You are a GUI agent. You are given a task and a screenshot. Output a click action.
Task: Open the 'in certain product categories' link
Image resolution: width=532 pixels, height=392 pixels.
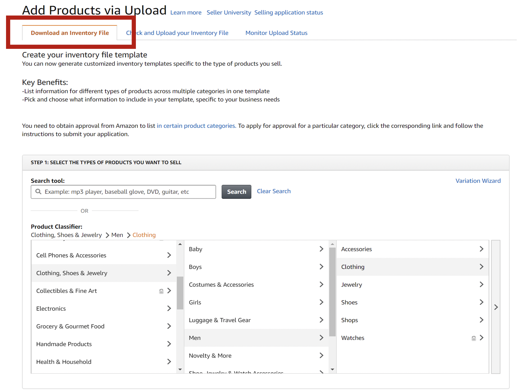click(196, 126)
